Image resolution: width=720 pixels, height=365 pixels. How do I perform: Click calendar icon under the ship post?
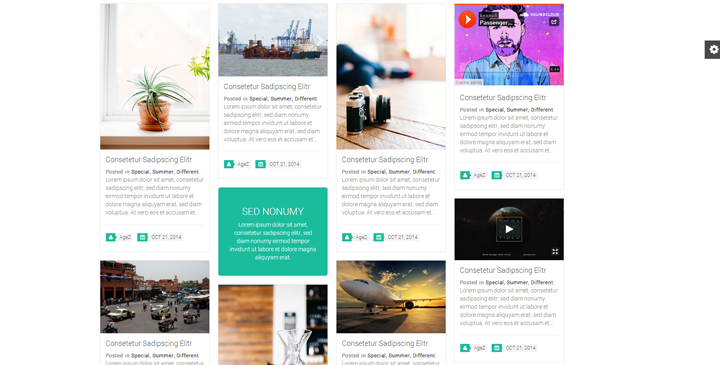point(260,164)
